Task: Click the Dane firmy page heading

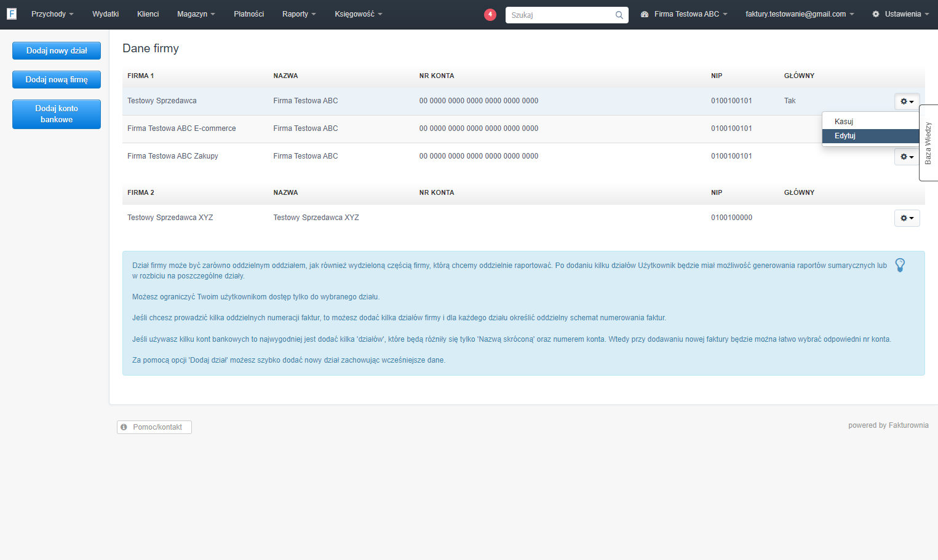Action: (x=151, y=49)
